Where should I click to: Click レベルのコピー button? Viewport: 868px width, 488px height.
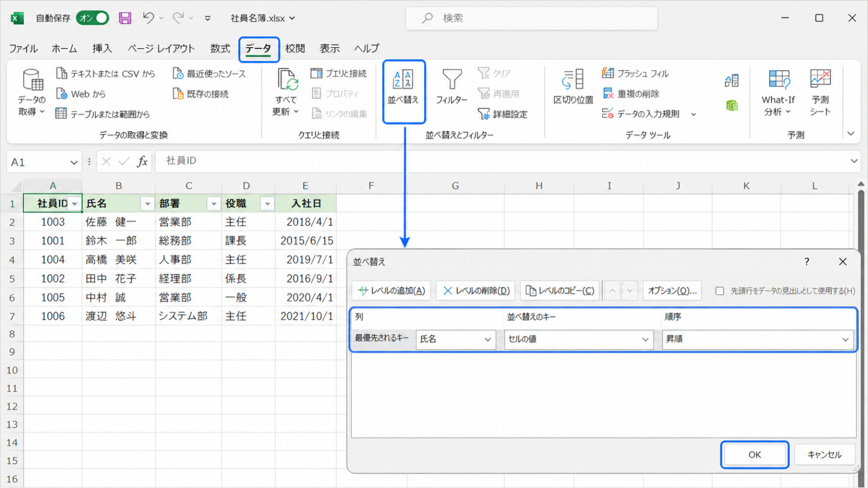point(560,291)
